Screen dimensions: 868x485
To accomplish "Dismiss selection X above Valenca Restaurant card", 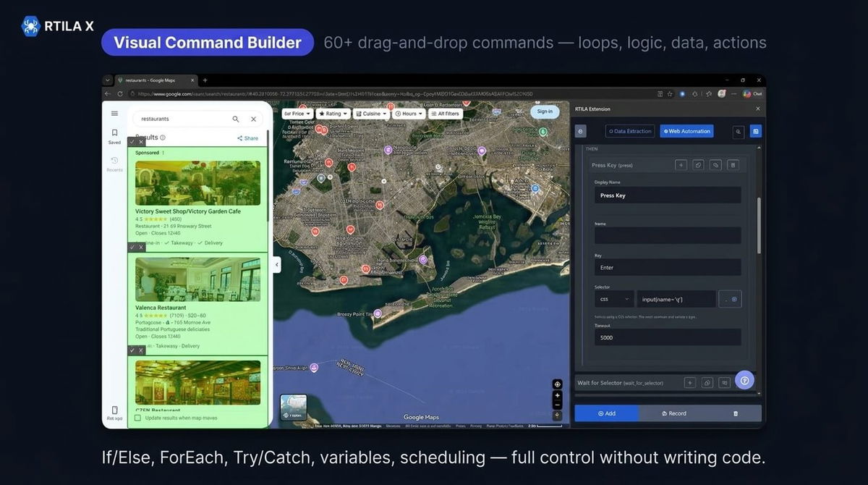I will [x=141, y=248].
